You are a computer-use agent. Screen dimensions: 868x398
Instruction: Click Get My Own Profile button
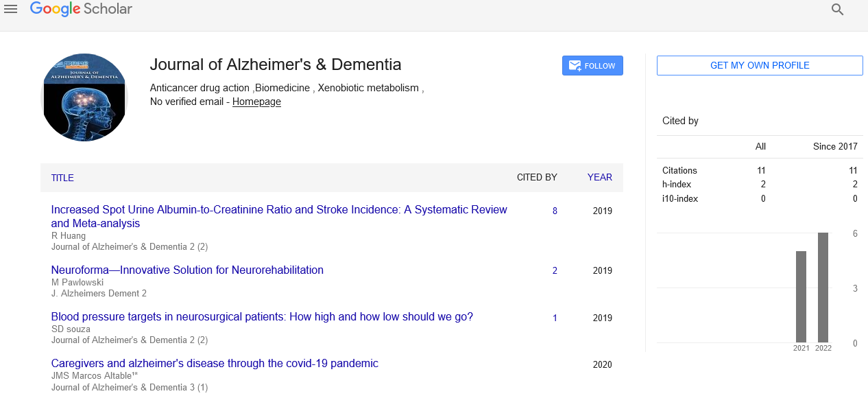point(760,65)
